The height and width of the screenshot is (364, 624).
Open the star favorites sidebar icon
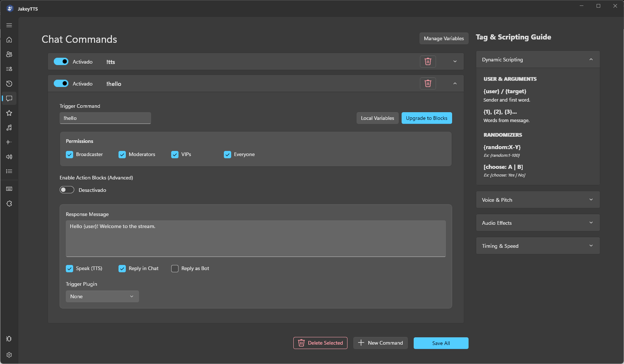pyautogui.click(x=9, y=113)
